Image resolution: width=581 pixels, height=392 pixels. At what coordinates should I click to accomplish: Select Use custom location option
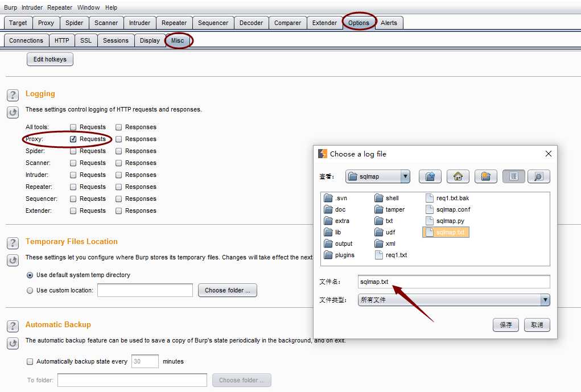point(30,291)
